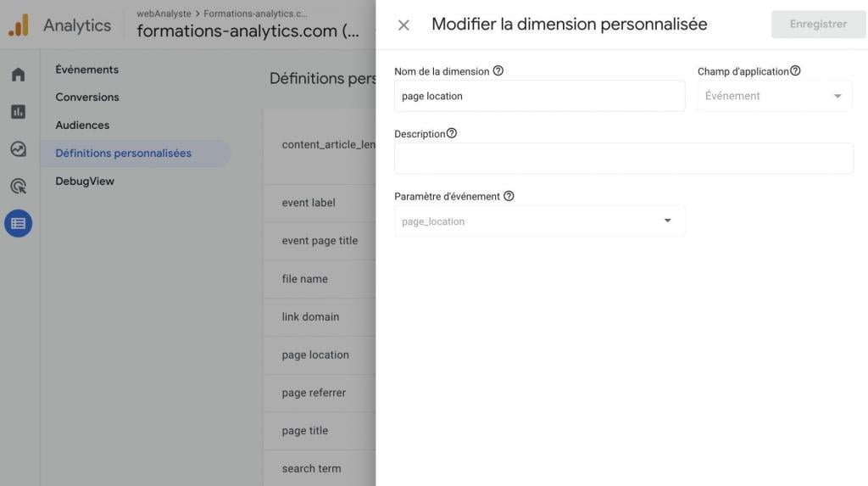Click the page location dimension name field
This screenshot has height=486, width=868.
coord(539,96)
